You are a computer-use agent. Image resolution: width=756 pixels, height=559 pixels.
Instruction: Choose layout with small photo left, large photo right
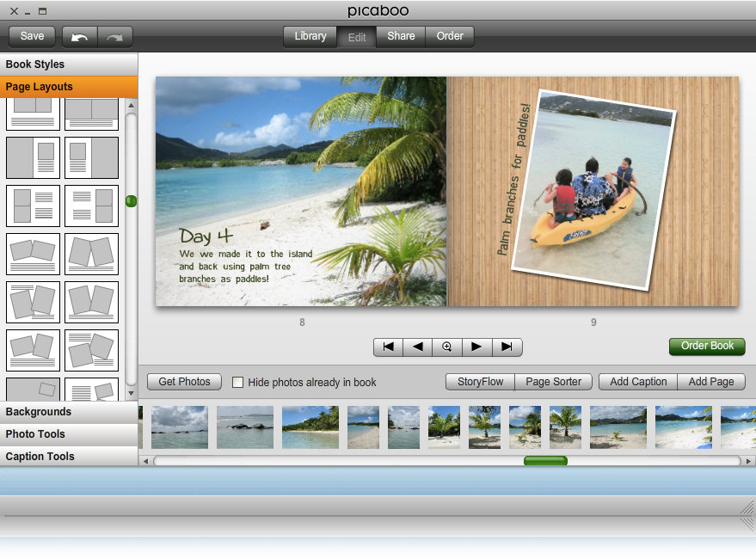point(92,157)
